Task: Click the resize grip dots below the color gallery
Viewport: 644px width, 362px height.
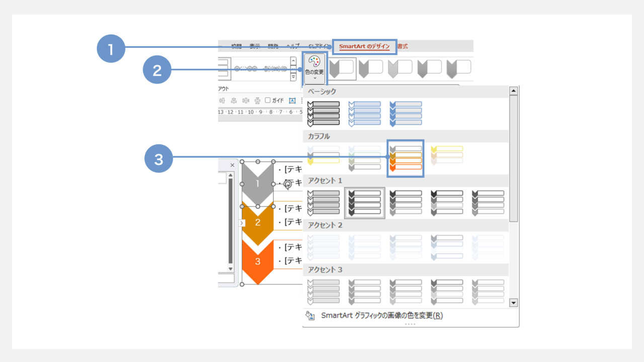Action: click(410, 324)
